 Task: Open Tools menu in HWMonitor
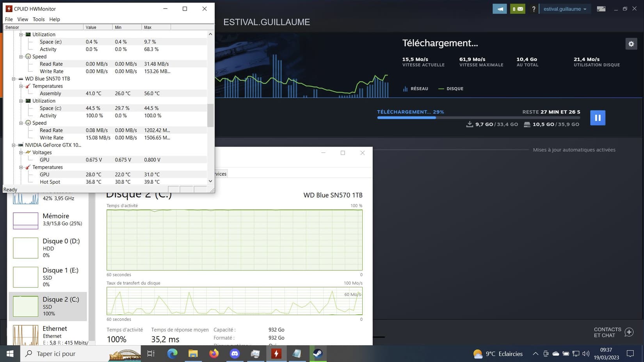tap(39, 19)
